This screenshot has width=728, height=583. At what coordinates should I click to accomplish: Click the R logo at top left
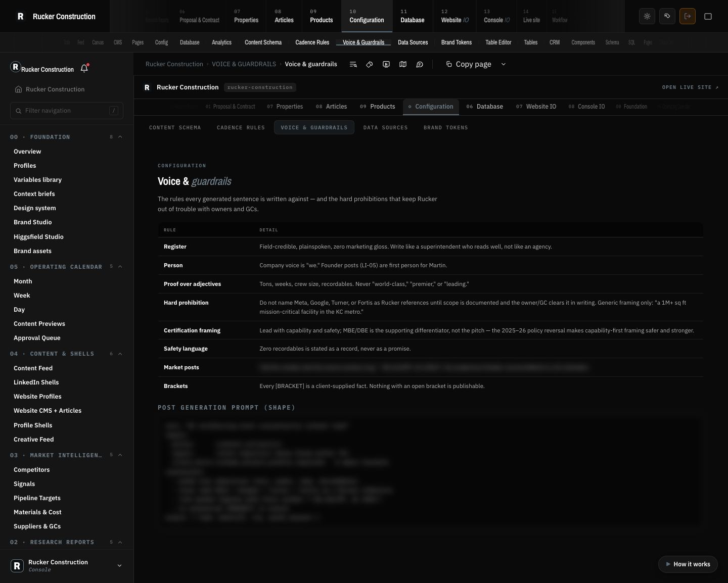(20, 16)
